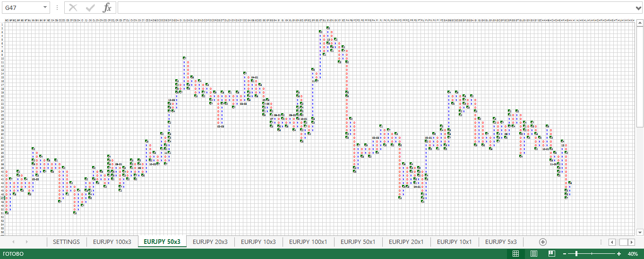Open the SETTINGS sheet tab
Screen dimensions: 644x259
(x=66, y=242)
